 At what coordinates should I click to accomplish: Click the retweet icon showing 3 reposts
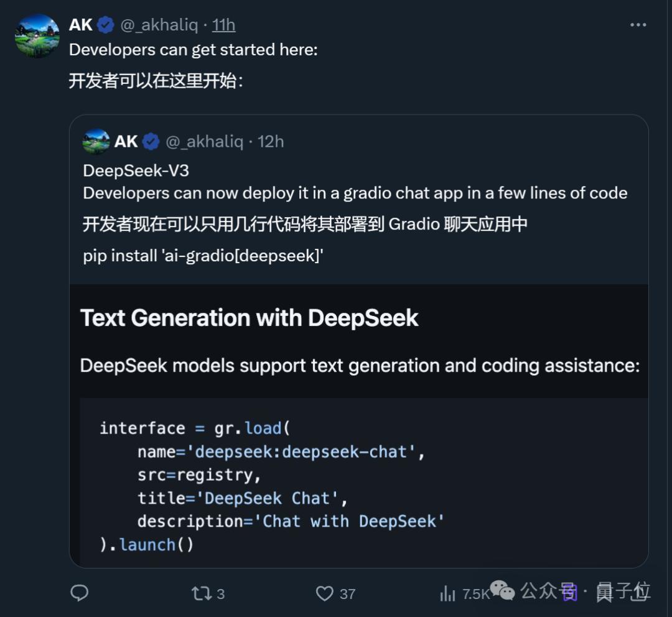(200, 594)
